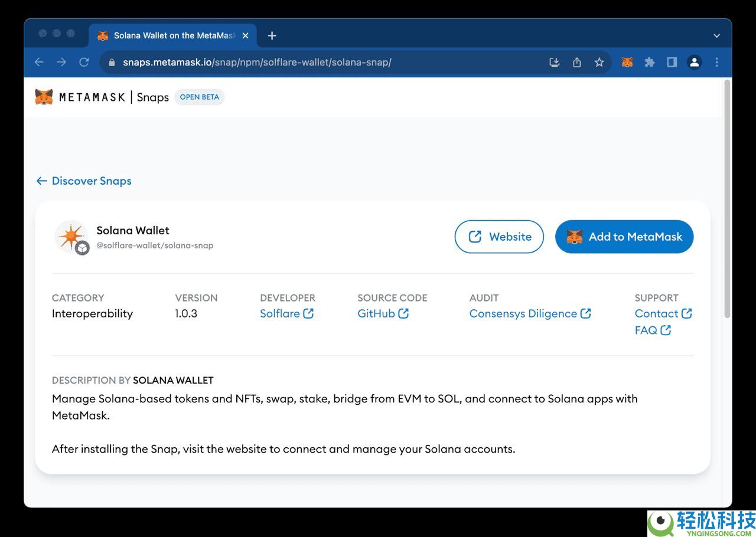
Task: Click the OPEN BETA badge
Action: [200, 97]
